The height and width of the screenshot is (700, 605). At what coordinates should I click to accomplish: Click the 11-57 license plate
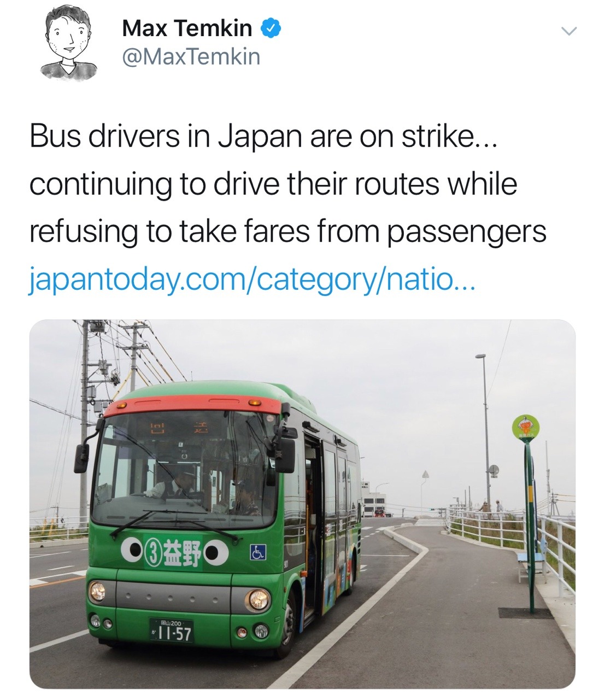(x=172, y=630)
